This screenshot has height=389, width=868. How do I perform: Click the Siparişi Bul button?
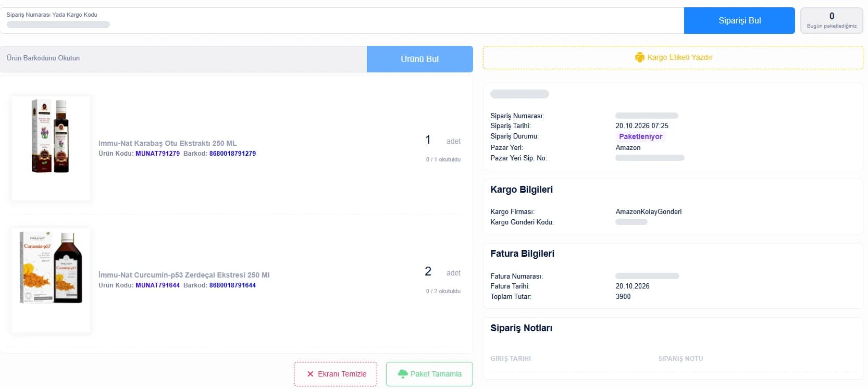(x=739, y=20)
